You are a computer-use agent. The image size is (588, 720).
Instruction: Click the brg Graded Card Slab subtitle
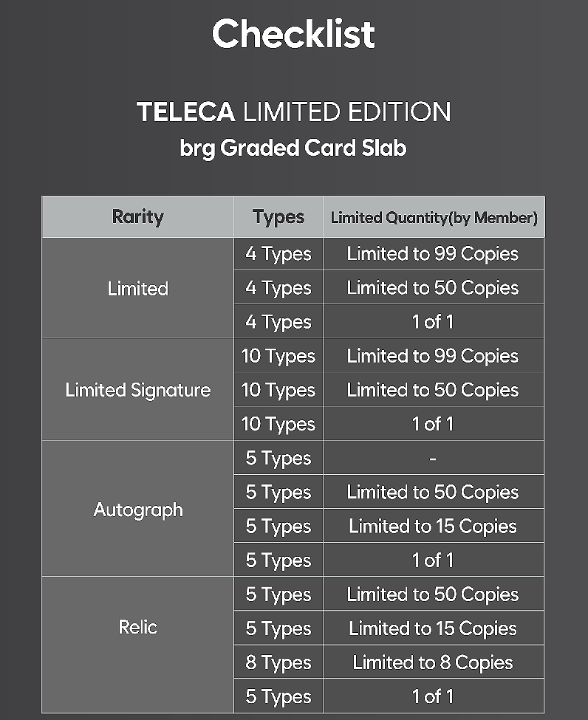(x=293, y=148)
